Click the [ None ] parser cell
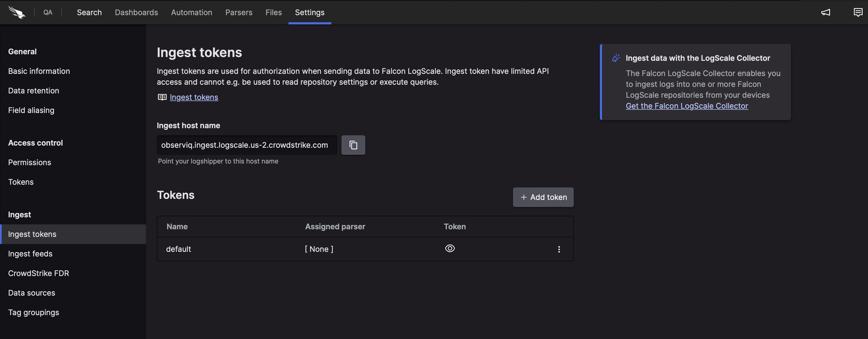 point(319,249)
